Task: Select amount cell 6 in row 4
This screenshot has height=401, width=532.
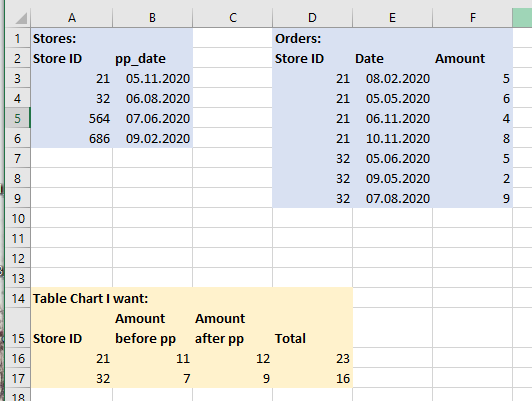Action: point(473,98)
